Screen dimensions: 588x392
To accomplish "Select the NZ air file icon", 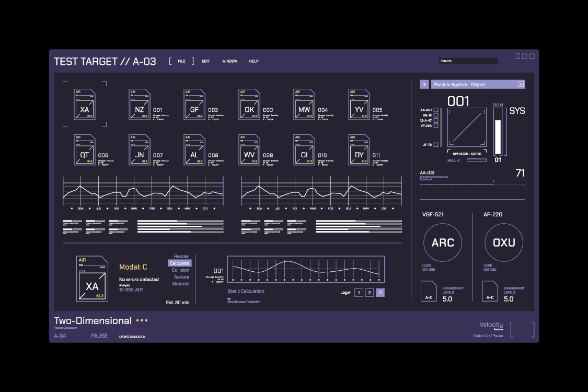I will (x=140, y=105).
